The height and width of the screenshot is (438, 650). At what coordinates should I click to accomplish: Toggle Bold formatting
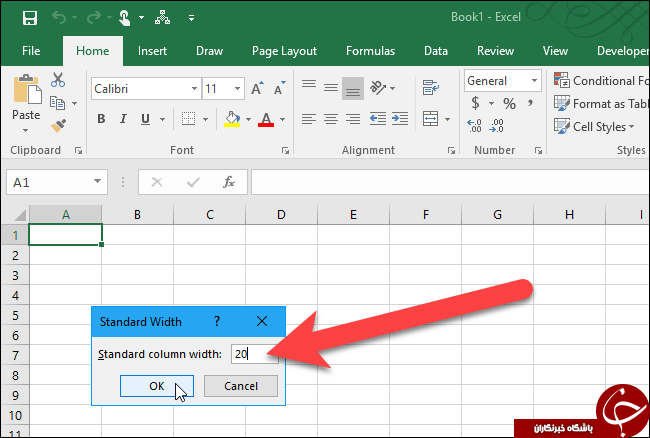tap(101, 119)
